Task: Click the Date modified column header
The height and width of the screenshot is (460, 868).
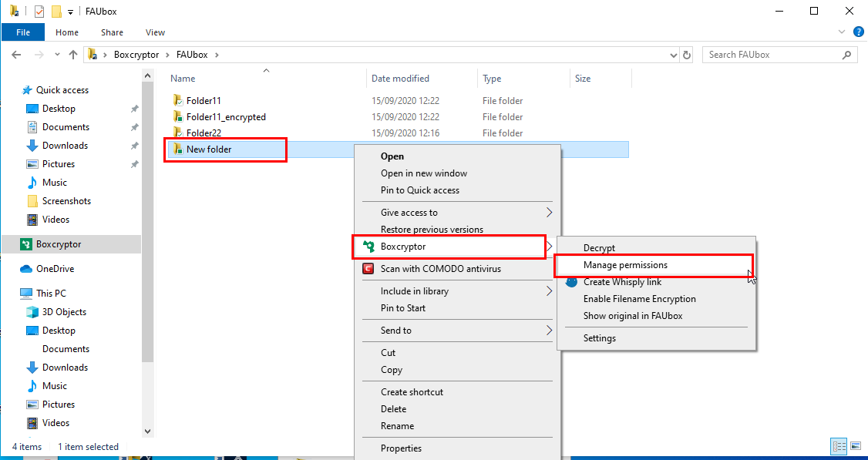Action: click(x=400, y=79)
